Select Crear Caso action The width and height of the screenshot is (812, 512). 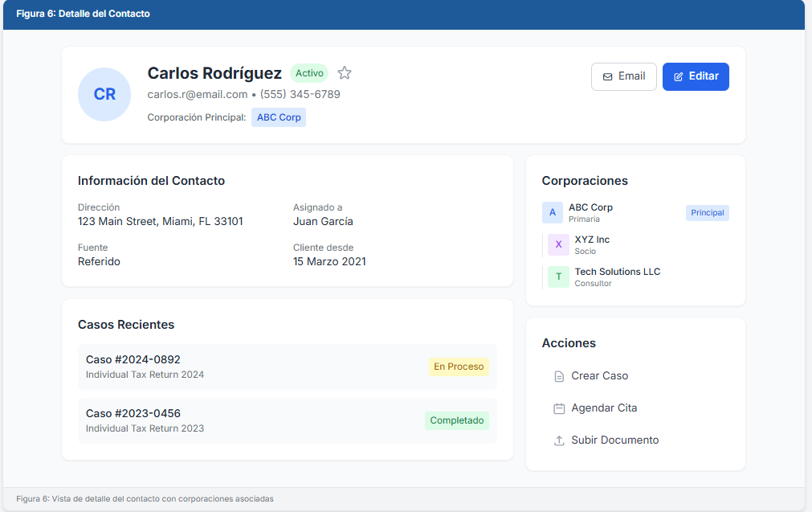[599, 375]
